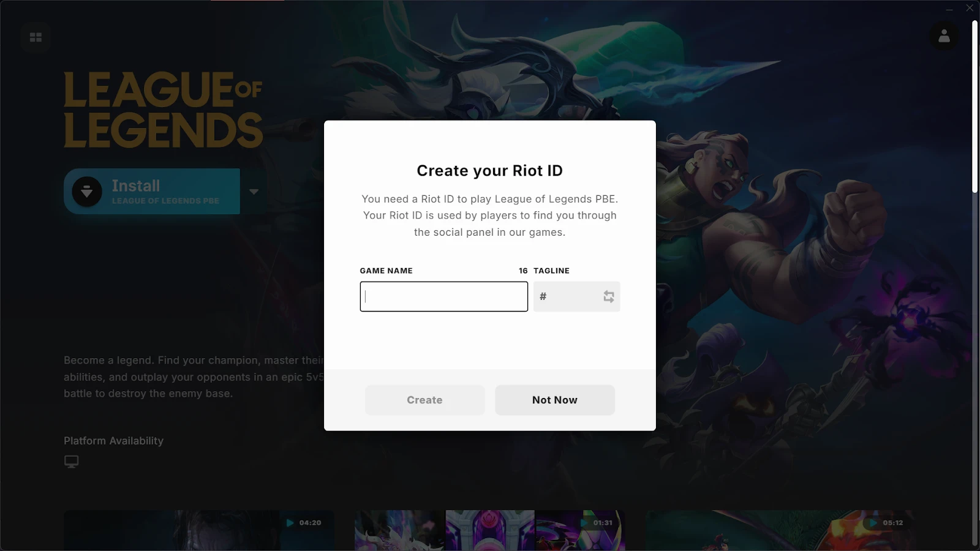Play the 05:12 video thumbnail
The image size is (980, 551).
tap(780, 530)
